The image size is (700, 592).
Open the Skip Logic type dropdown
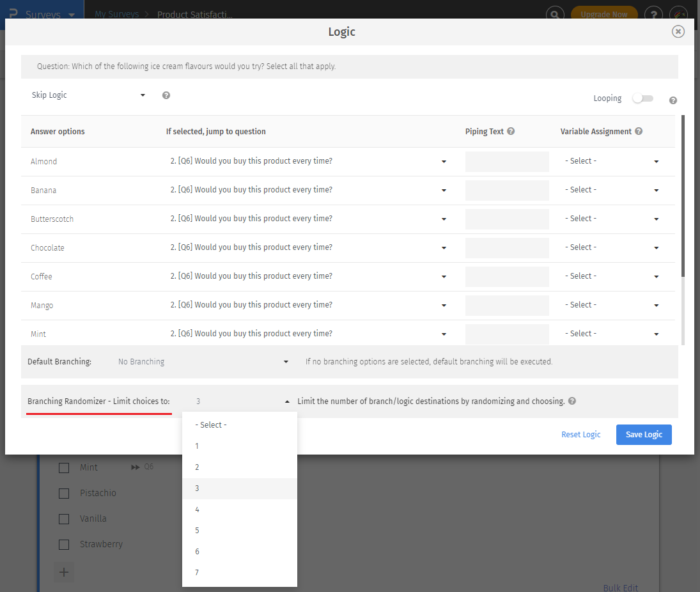88,95
